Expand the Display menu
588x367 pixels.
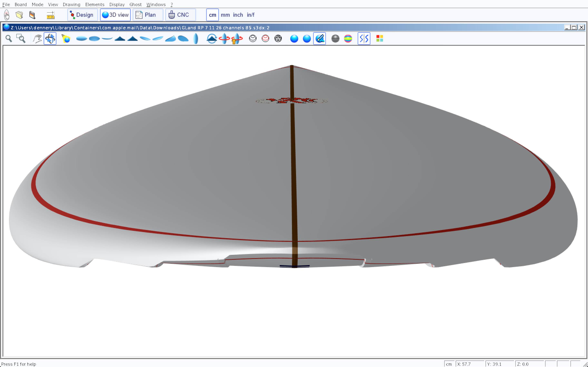(x=117, y=4)
